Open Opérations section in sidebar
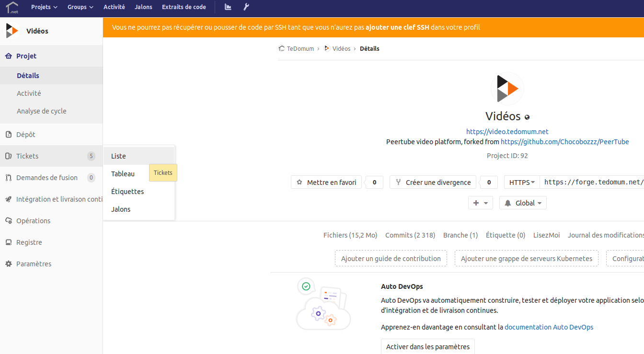Screen dimensions: 644x354 (x=33, y=221)
